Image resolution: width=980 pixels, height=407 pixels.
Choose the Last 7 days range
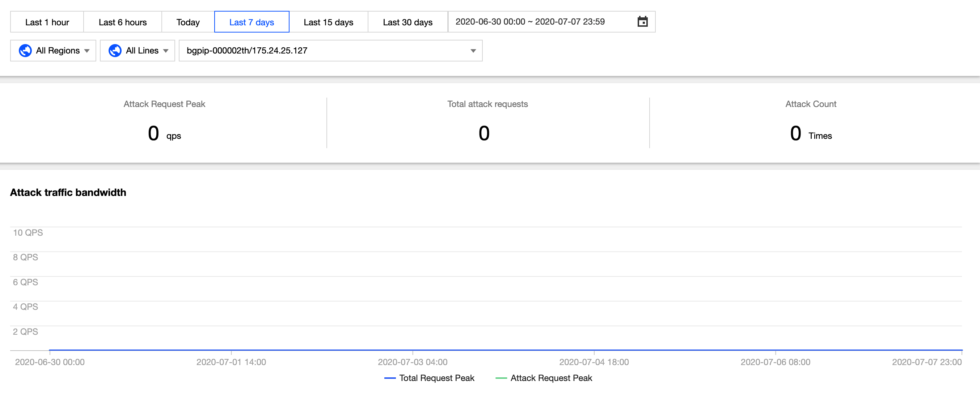(252, 22)
